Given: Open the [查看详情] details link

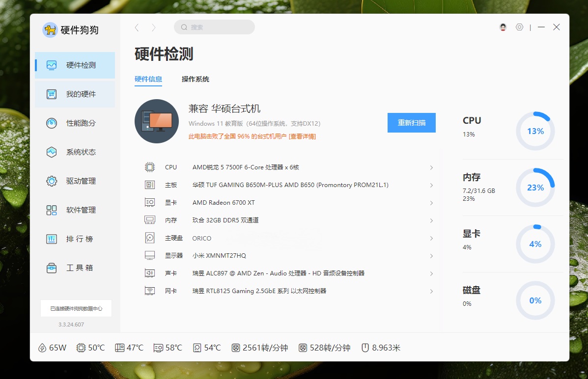Looking at the screenshot, I should coord(302,136).
